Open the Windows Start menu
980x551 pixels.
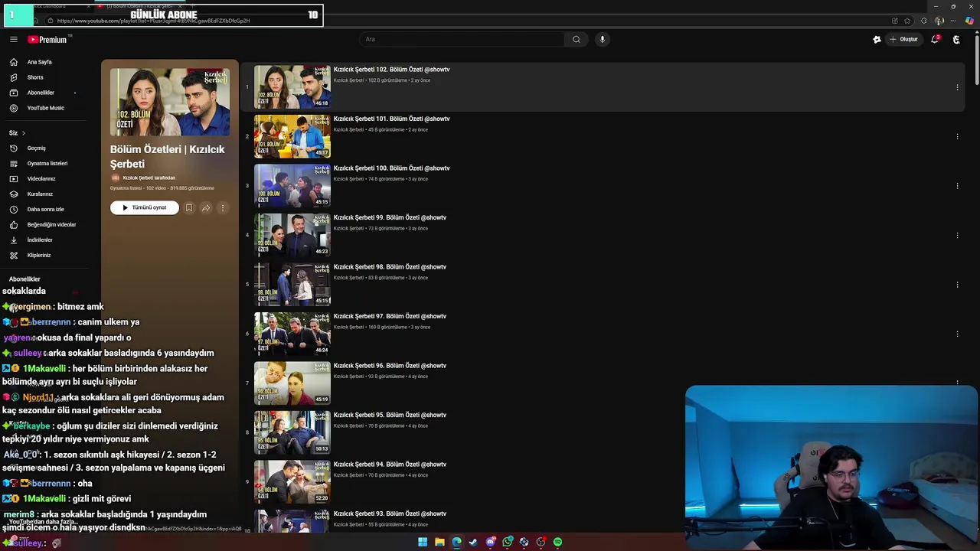pos(423,542)
